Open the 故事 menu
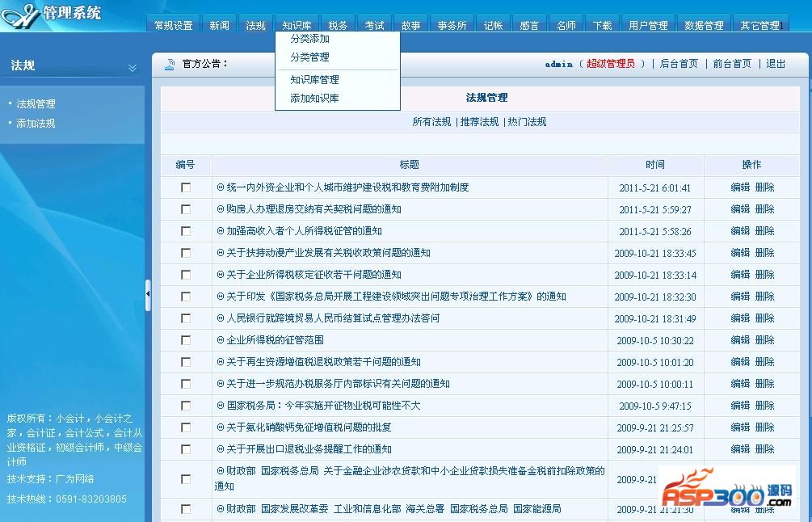Screen dimensions: 812x522 coord(410,25)
